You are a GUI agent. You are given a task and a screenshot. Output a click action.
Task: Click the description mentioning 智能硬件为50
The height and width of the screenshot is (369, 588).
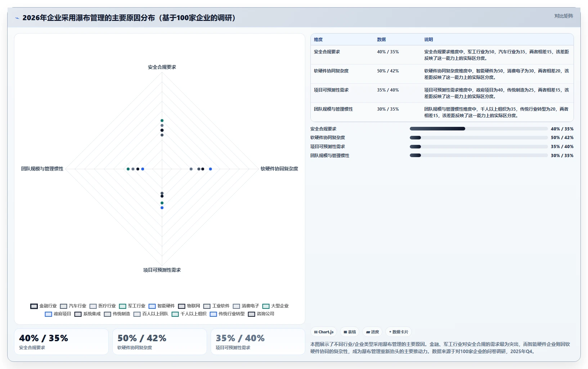497,74
